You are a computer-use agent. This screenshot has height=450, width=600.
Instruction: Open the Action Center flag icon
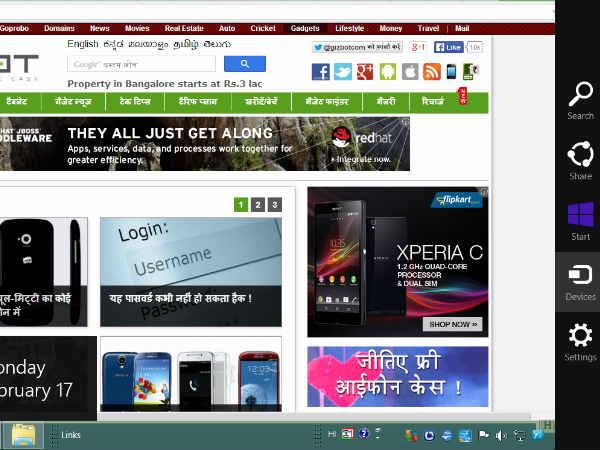tap(484, 435)
